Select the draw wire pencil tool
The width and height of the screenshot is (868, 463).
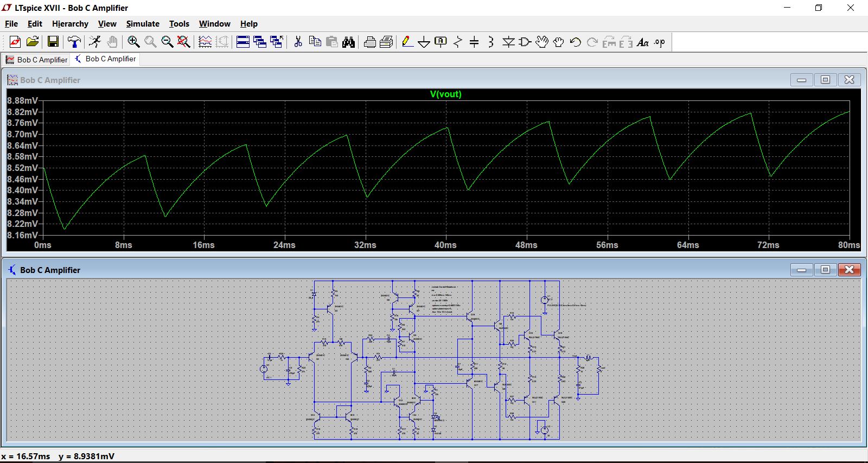(407, 42)
